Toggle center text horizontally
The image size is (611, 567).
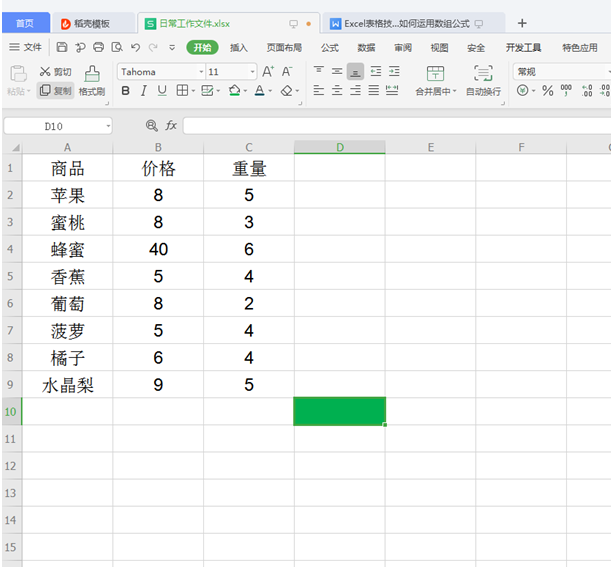[x=337, y=91]
